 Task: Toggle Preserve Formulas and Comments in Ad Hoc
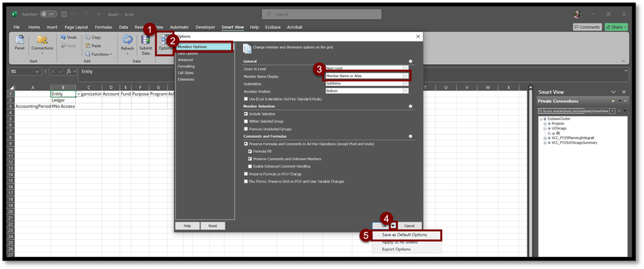246,144
